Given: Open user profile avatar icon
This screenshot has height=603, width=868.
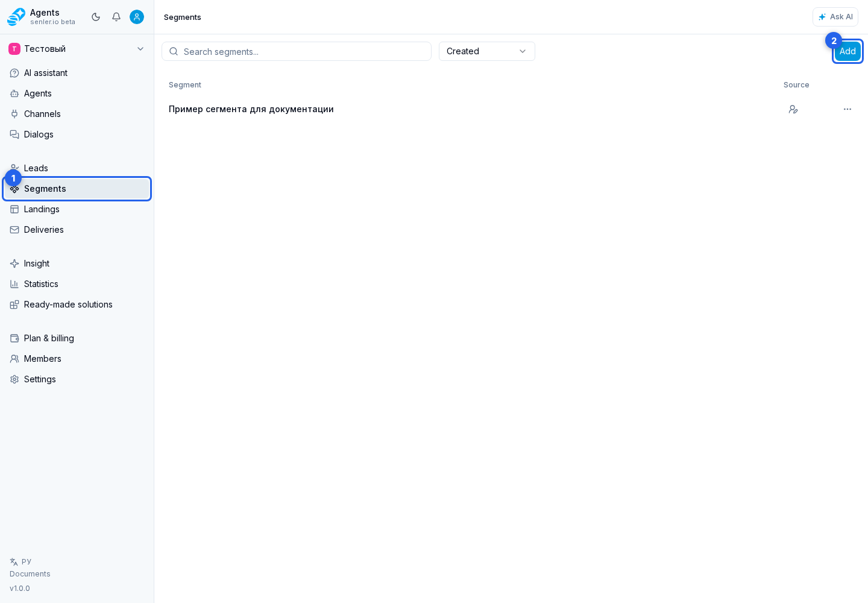Looking at the screenshot, I should pyautogui.click(x=137, y=17).
